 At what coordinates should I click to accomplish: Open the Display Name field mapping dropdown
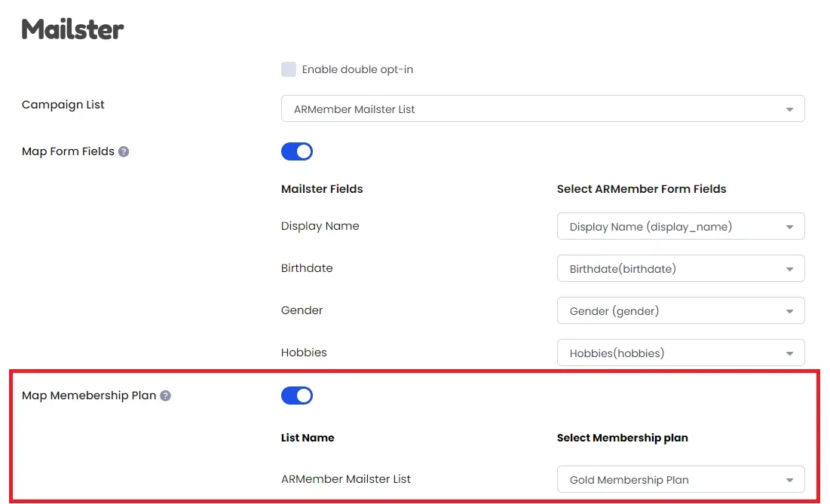(681, 226)
